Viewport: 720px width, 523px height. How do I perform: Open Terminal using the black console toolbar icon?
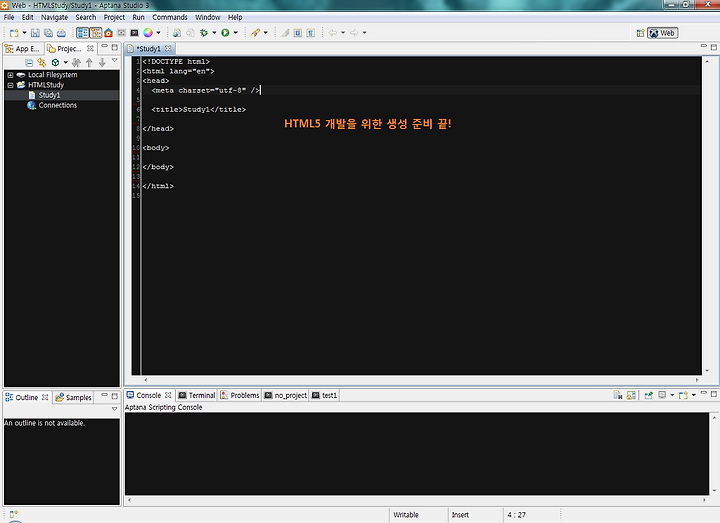click(x=134, y=33)
